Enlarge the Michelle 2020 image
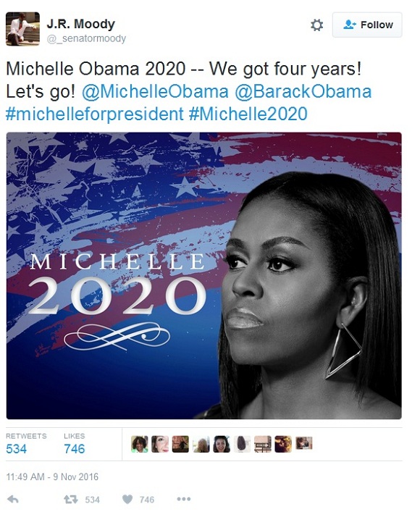The width and height of the screenshot is (420, 517). (x=204, y=276)
